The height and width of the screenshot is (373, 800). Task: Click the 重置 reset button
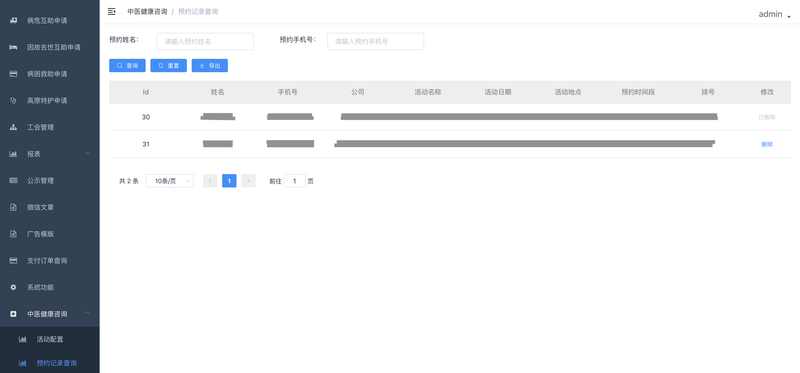(168, 66)
